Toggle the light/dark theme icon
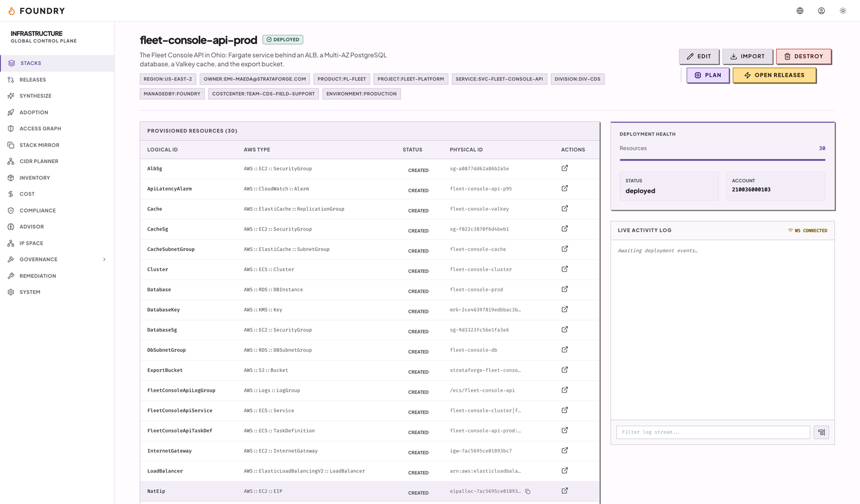This screenshot has height=504, width=860. pos(843,11)
